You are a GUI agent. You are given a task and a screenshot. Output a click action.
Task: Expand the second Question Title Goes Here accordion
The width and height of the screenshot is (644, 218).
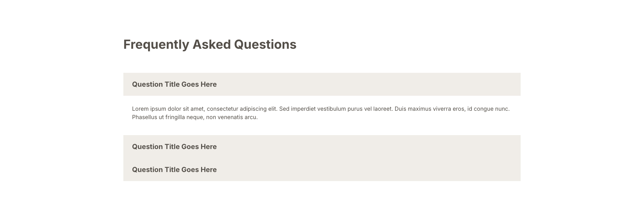[174, 147]
